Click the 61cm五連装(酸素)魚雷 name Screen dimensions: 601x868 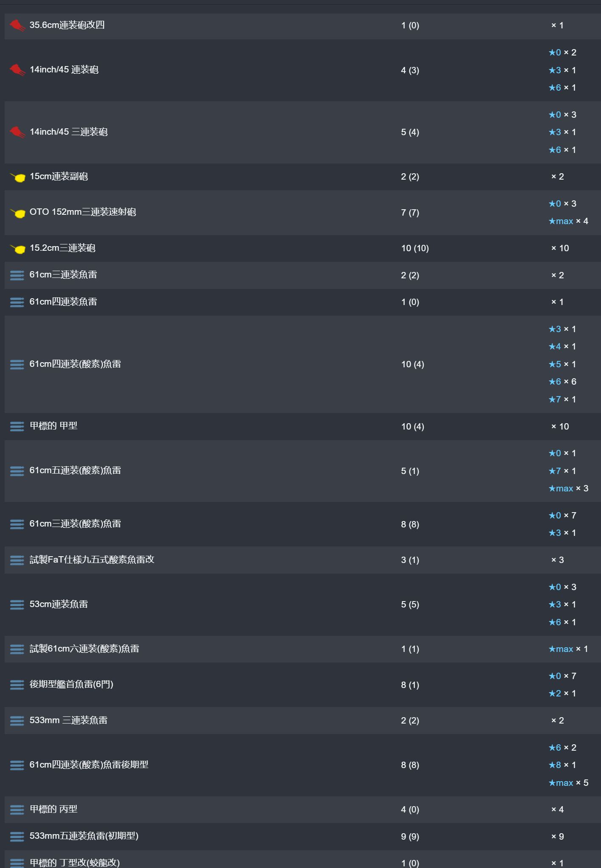[x=75, y=470]
